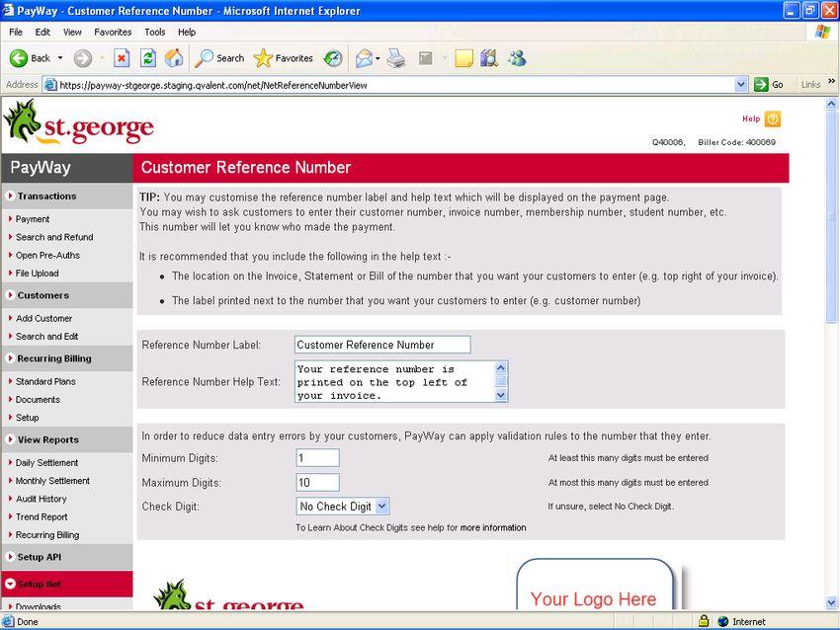Open the Tools menu

tap(155, 32)
